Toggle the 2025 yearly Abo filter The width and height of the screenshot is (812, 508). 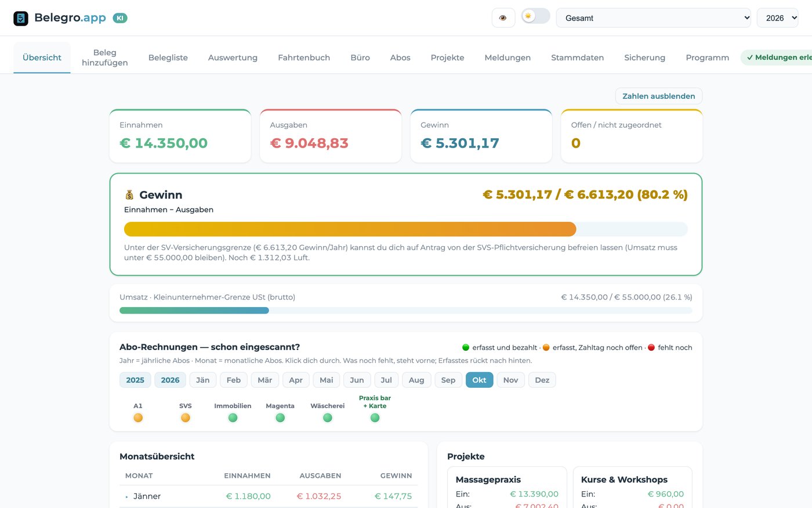[x=135, y=380]
